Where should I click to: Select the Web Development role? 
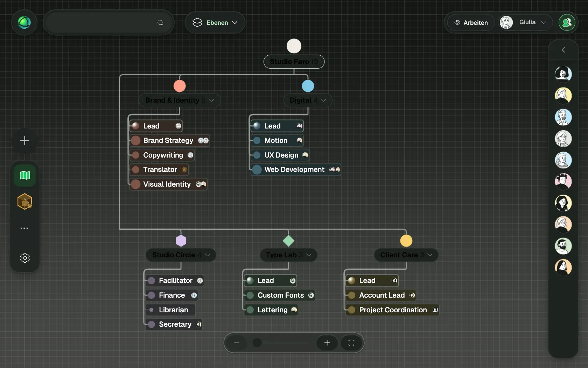click(296, 169)
